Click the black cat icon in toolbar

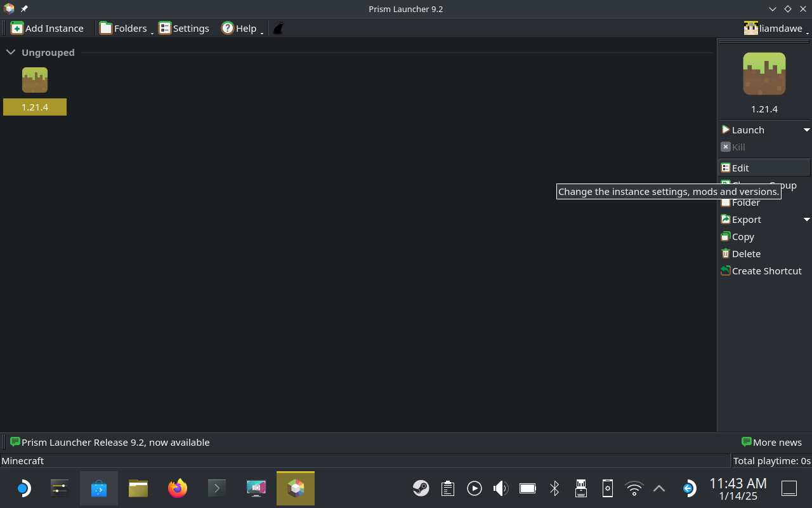click(x=278, y=29)
